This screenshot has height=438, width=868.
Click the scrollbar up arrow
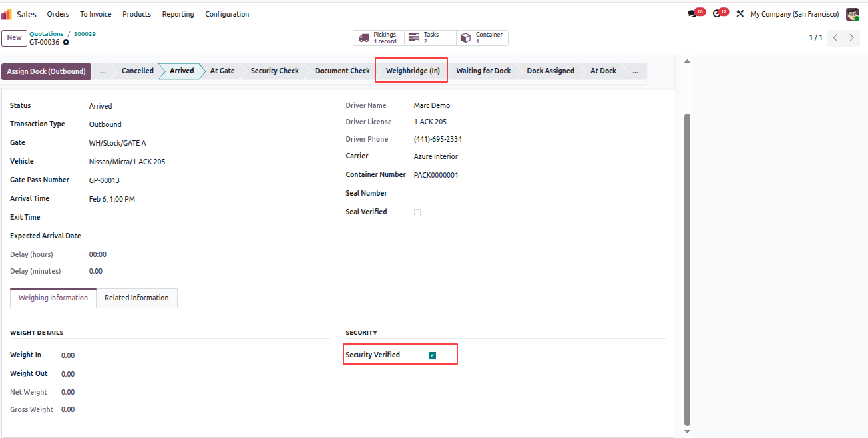click(x=688, y=61)
